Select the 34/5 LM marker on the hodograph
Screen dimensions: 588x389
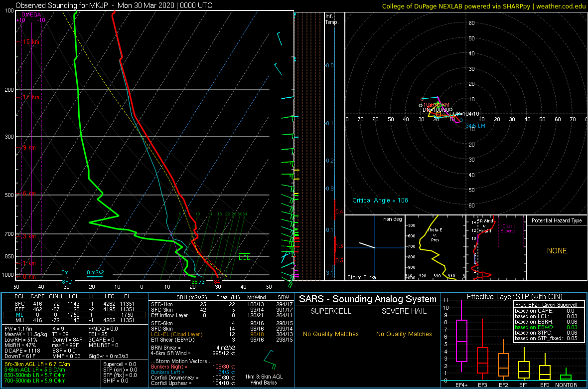[x=475, y=125]
